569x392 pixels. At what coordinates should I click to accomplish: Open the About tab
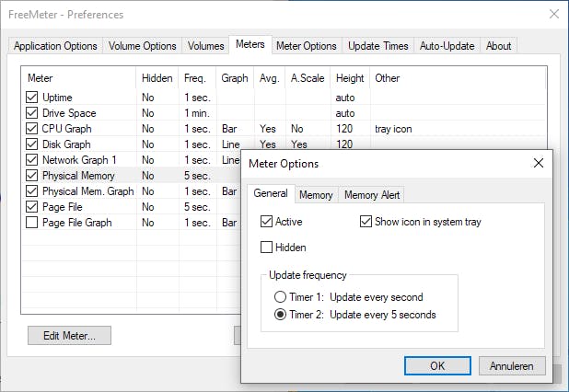pyautogui.click(x=498, y=46)
